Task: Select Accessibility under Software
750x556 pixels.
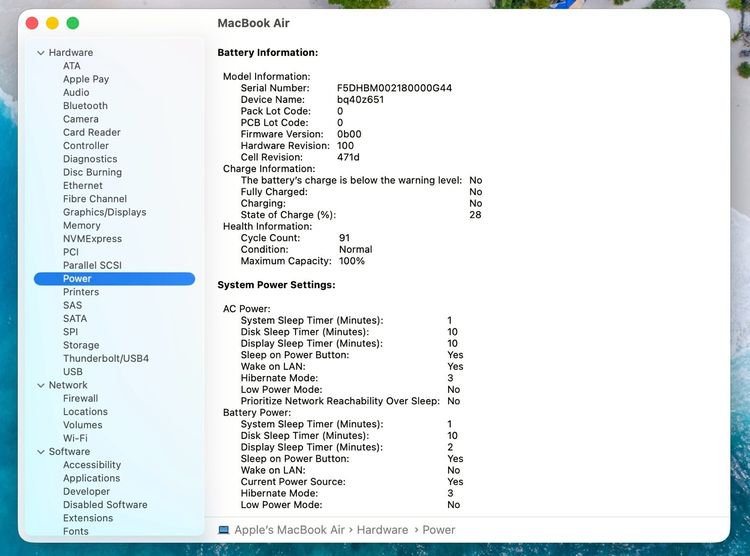Action: [92, 465]
